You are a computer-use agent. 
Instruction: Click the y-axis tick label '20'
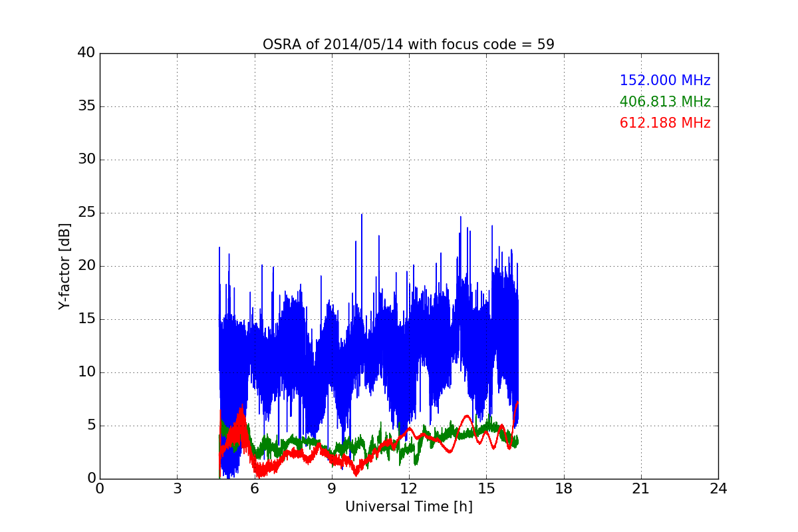[x=86, y=266]
